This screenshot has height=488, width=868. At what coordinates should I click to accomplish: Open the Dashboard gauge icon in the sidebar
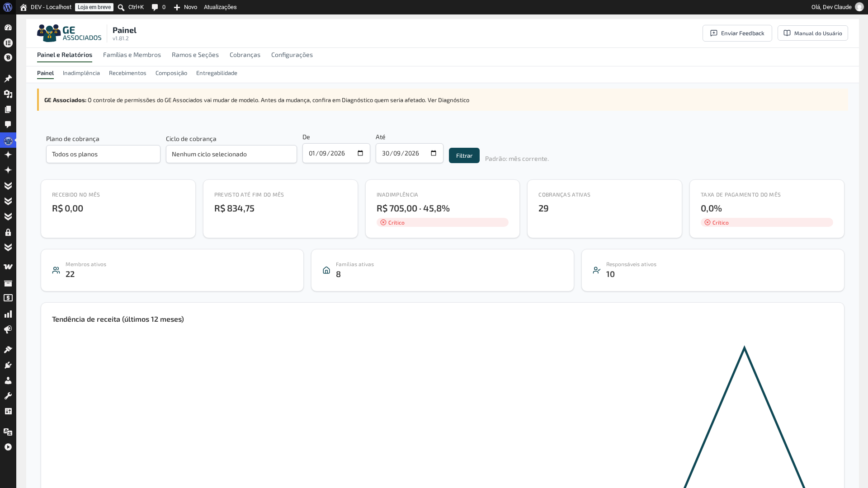tap(8, 28)
